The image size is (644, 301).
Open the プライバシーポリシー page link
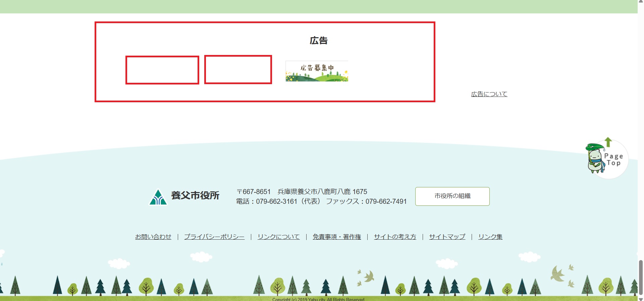click(x=214, y=237)
